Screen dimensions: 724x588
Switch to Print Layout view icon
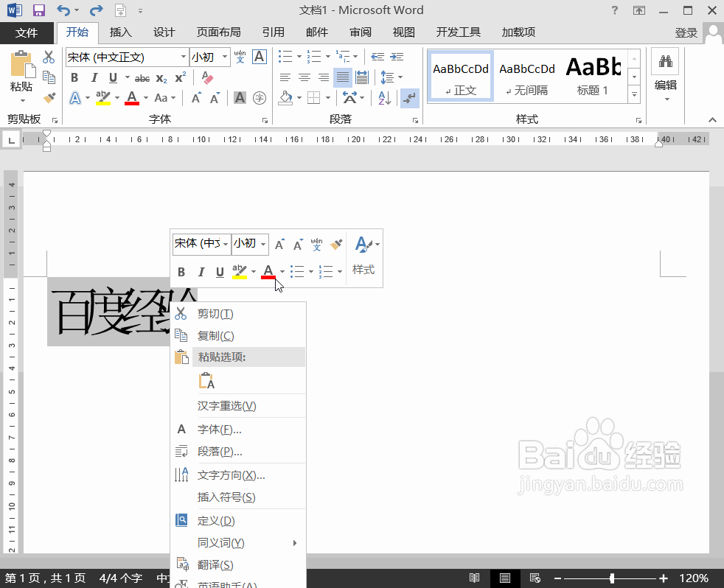(505, 578)
